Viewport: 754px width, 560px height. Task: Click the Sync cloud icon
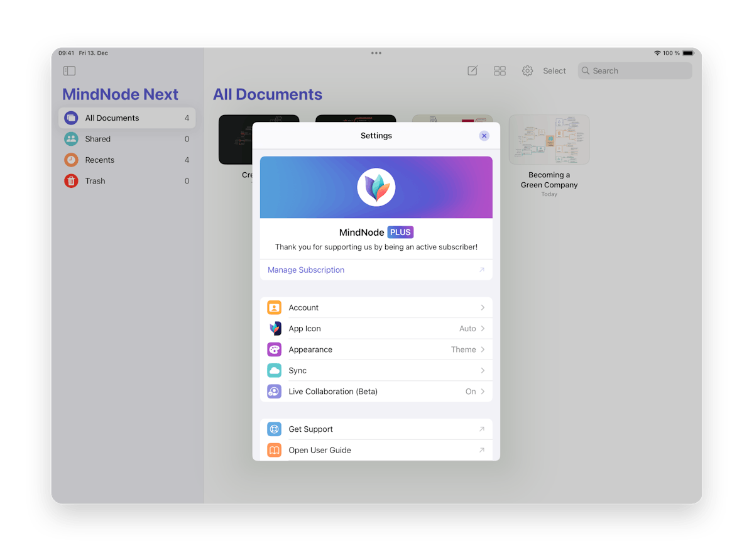coord(274,370)
